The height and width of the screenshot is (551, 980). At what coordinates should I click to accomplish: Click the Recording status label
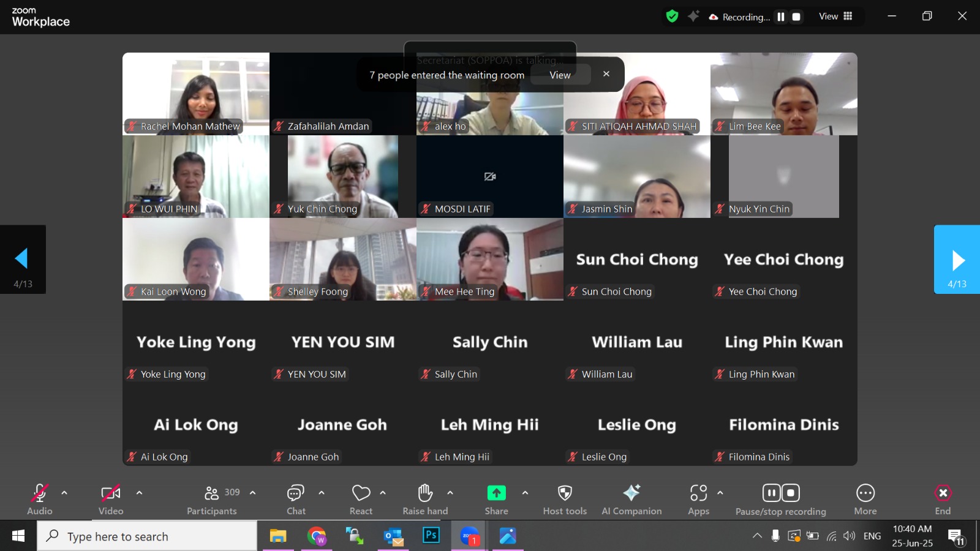tap(740, 17)
